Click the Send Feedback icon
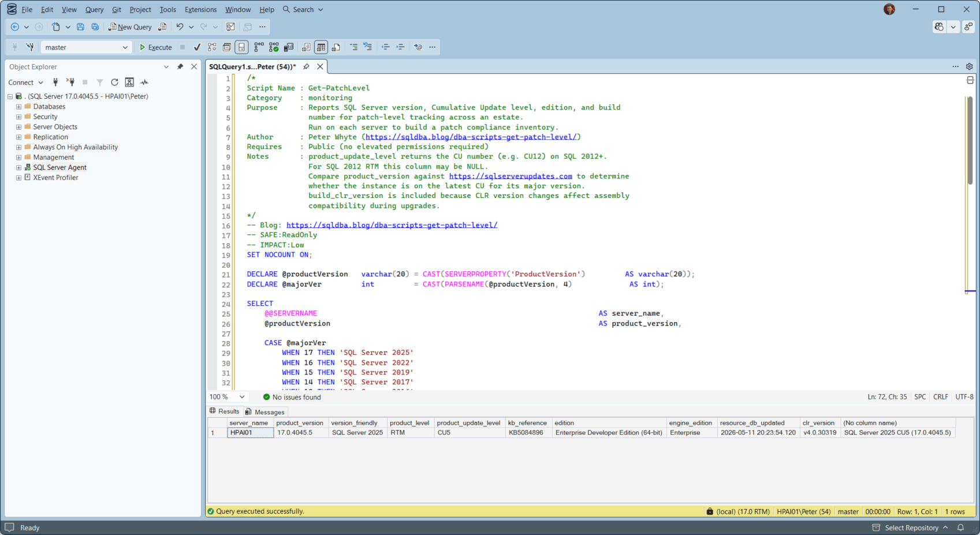This screenshot has height=535, width=980. pyautogui.click(x=968, y=27)
